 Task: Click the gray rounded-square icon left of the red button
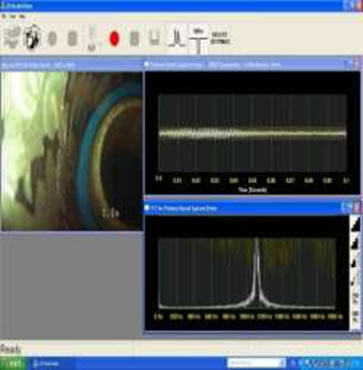(72, 39)
